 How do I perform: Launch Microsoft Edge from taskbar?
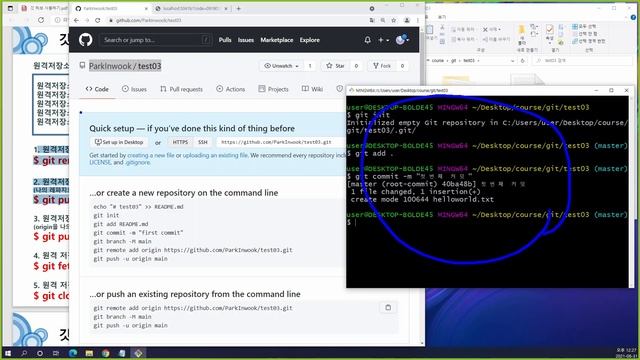[73, 353]
